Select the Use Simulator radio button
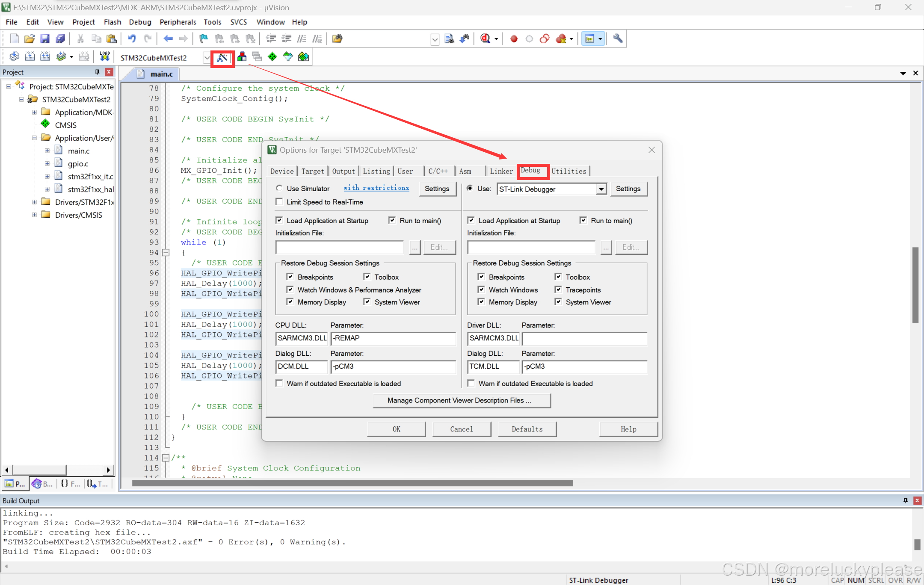This screenshot has width=924, height=585. click(x=279, y=188)
